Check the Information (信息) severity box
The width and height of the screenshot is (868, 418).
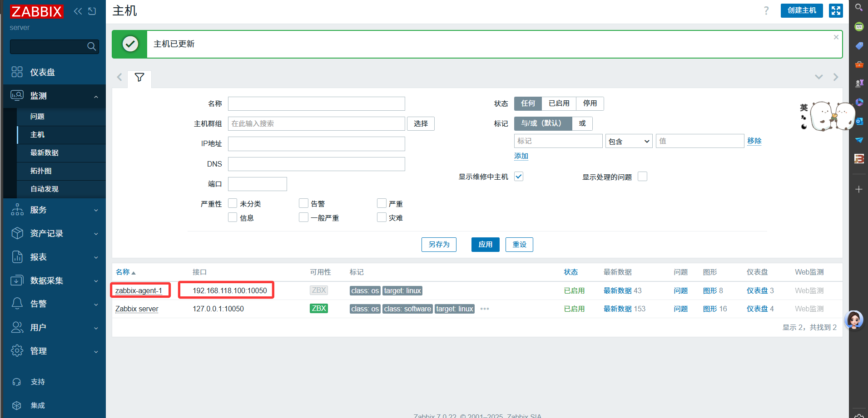pyautogui.click(x=233, y=217)
